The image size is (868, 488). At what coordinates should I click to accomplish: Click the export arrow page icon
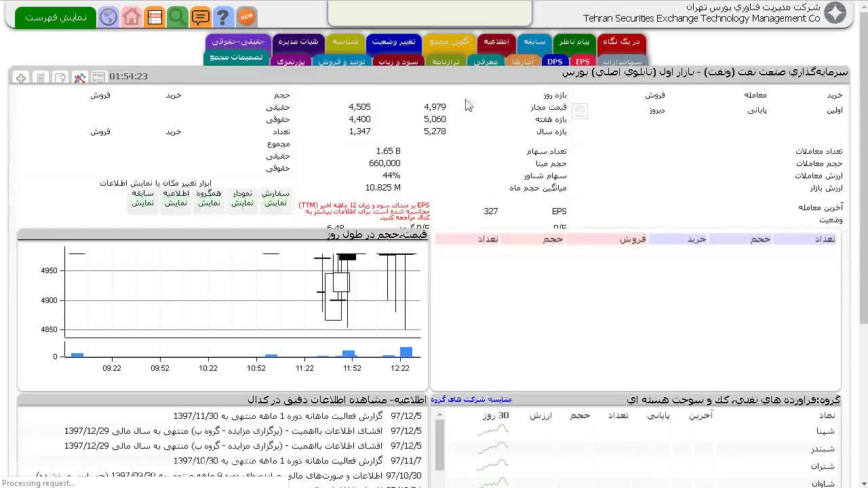[x=60, y=78]
